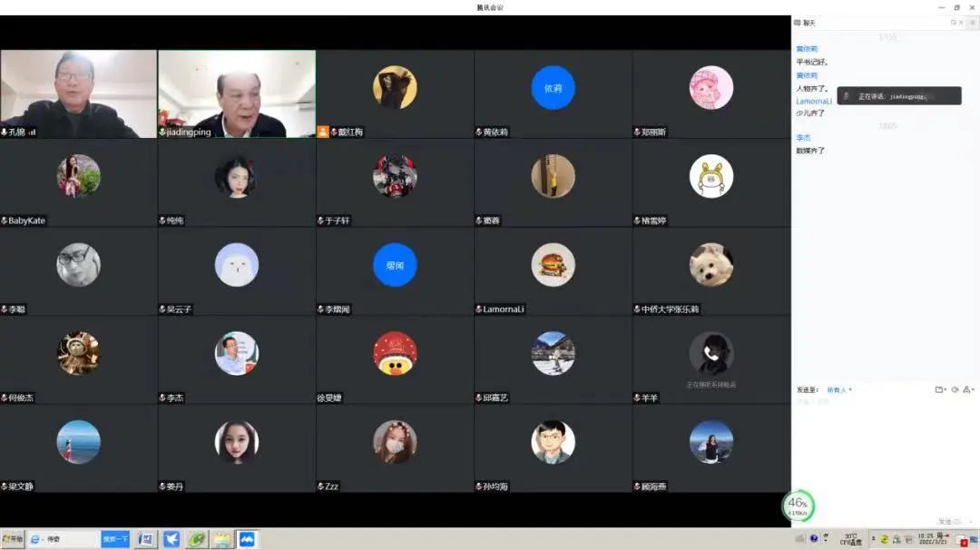Click the icon between file and person icons

click(x=955, y=389)
